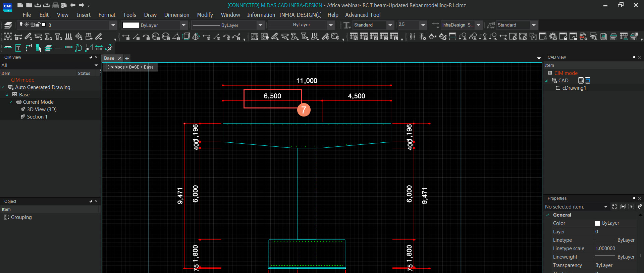This screenshot has height=273, width=644.
Task: Click the New file icon in quick access bar
Action: (20, 5)
